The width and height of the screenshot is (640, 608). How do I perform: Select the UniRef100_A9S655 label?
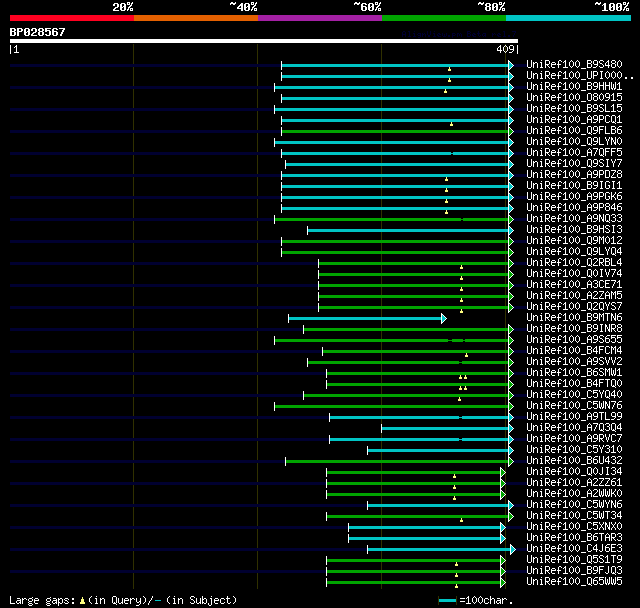point(574,340)
